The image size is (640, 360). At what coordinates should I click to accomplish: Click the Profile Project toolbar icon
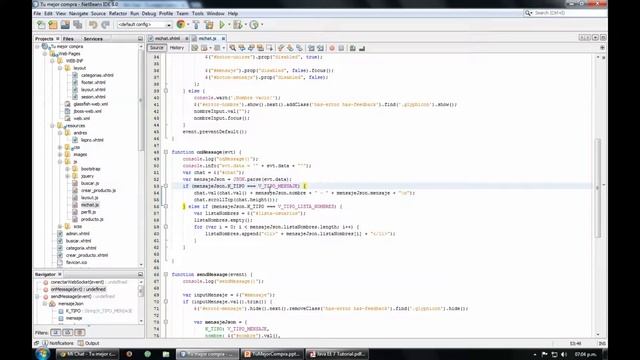pyautogui.click(x=254, y=25)
